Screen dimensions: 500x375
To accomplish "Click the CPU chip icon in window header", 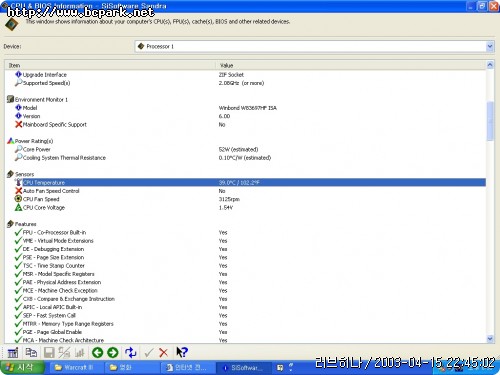I will pos(12,24).
